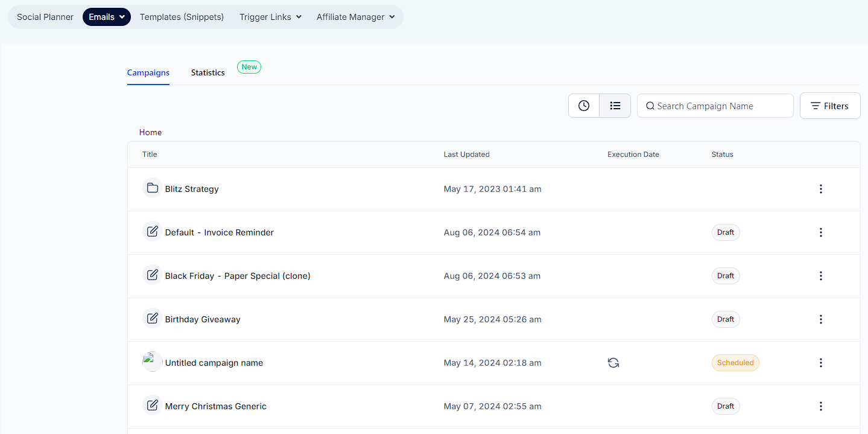Click the New badge

click(x=249, y=67)
